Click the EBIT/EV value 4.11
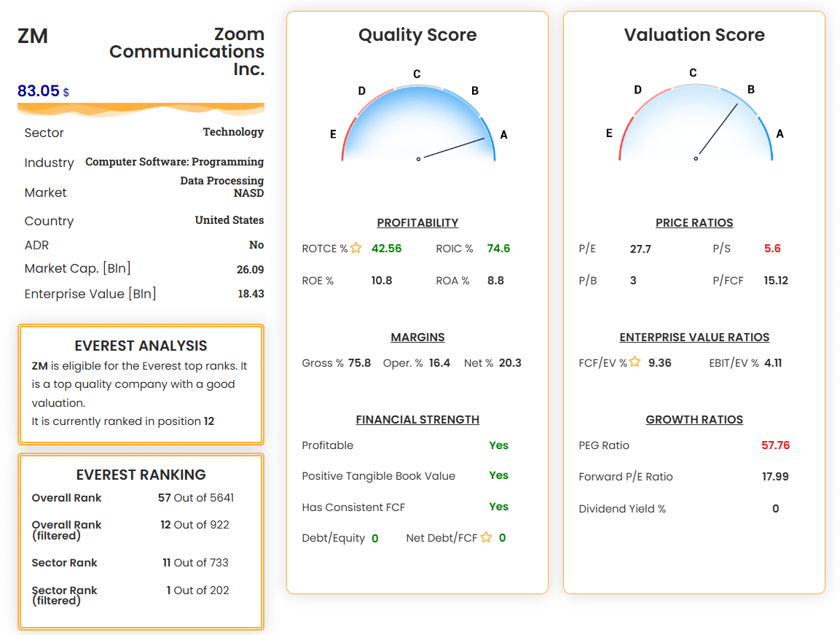The height and width of the screenshot is (635, 840). pyautogui.click(x=773, y=363)
